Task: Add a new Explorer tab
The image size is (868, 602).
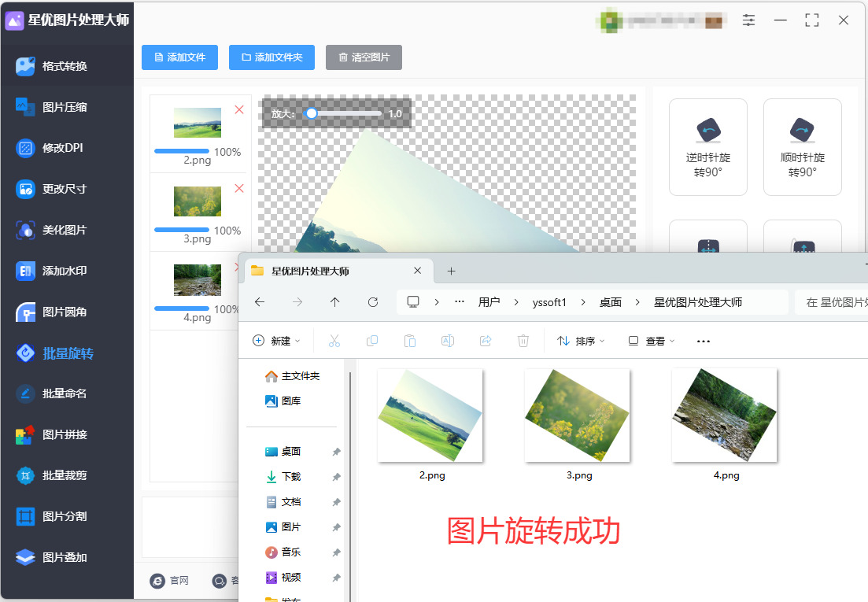Action: (451, 271)
